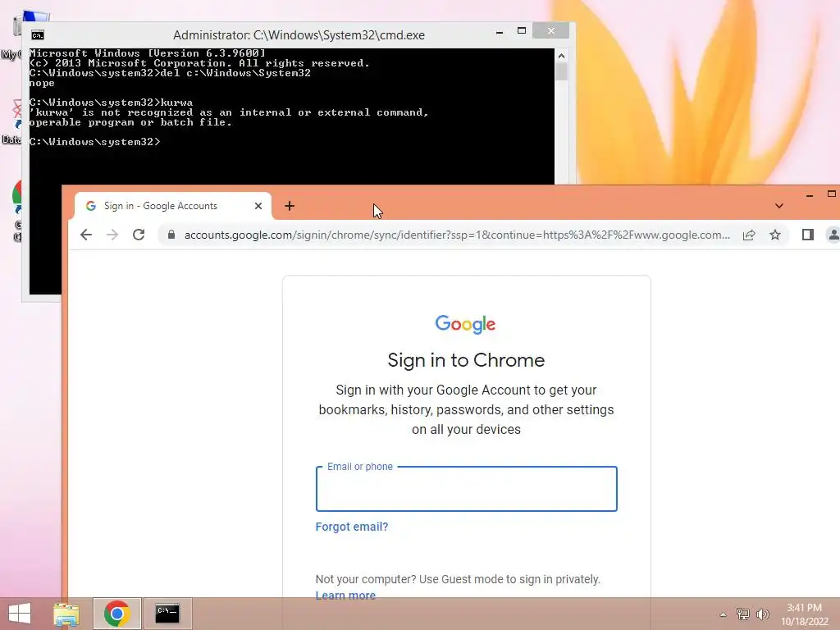The width and height of the screenshot is (840, 630).
Task: Bookmark this tab with the star icon
Action: click(775, 235)
